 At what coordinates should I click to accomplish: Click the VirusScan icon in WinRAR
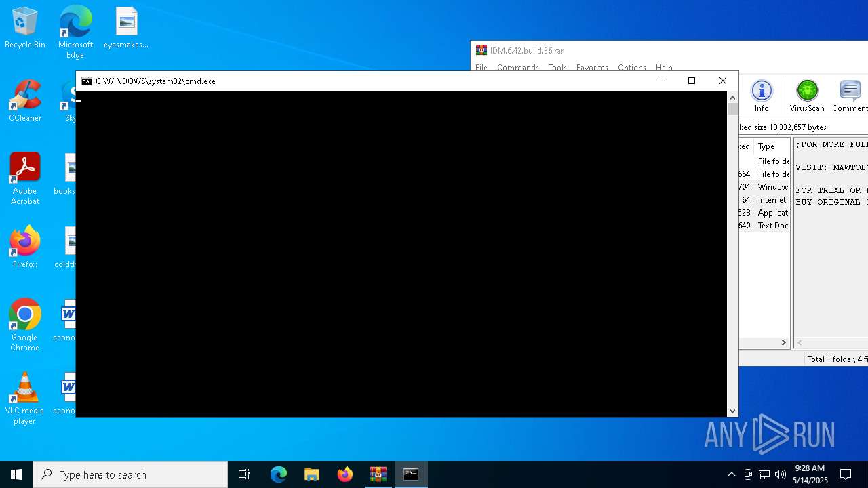click(x=807, y=96)
